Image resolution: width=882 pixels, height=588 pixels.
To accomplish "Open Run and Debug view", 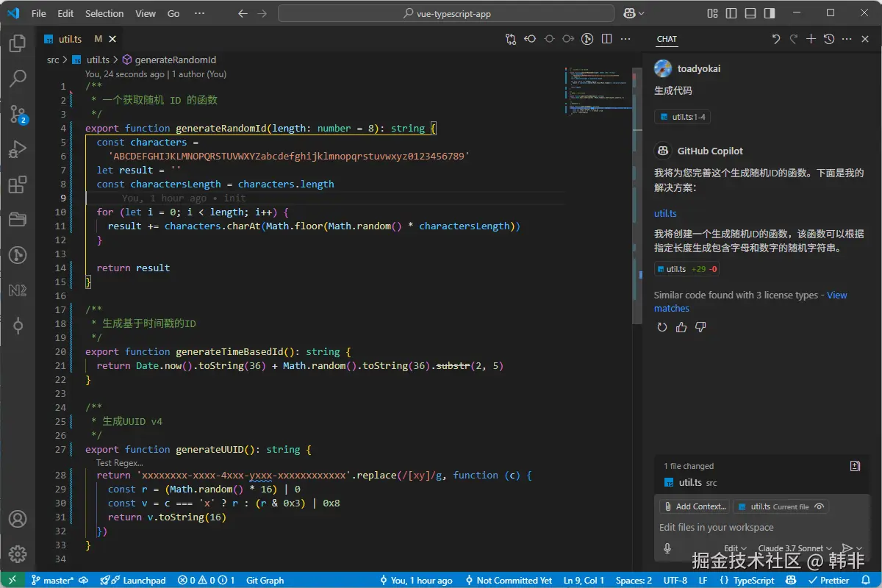I will tap(18, 149).
